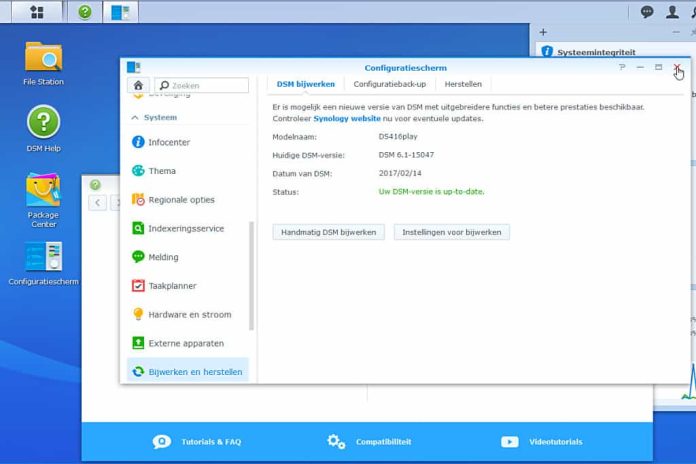Select Configuratiescherm taskbar icon
This screenshot has height=464, width=696.
click(120, 12)
